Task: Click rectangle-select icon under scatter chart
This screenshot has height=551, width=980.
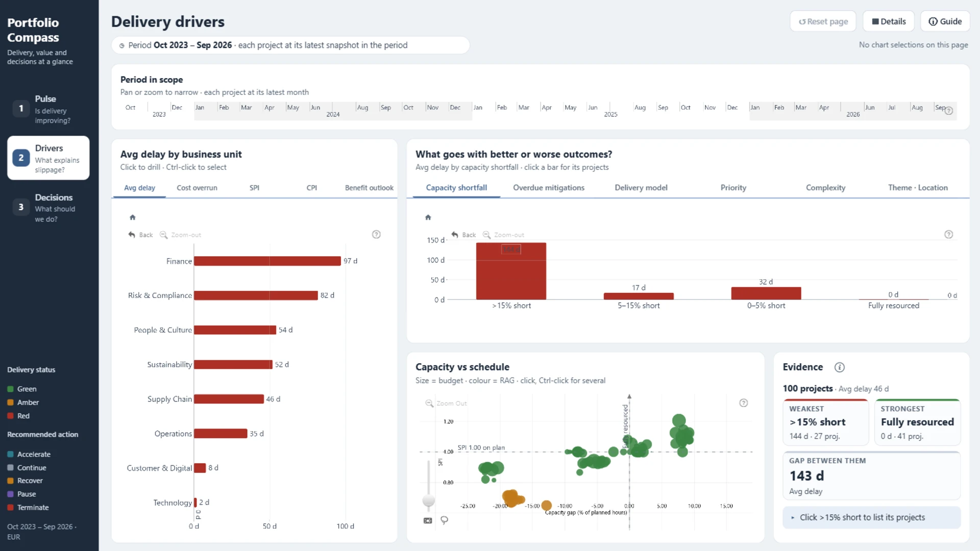Action: click(x=428, y=520)
